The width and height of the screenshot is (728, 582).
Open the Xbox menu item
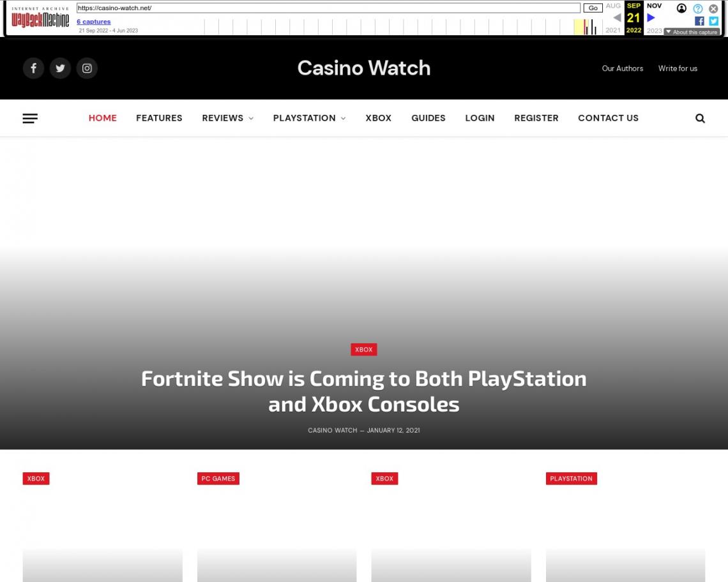[x=379, y=118]
